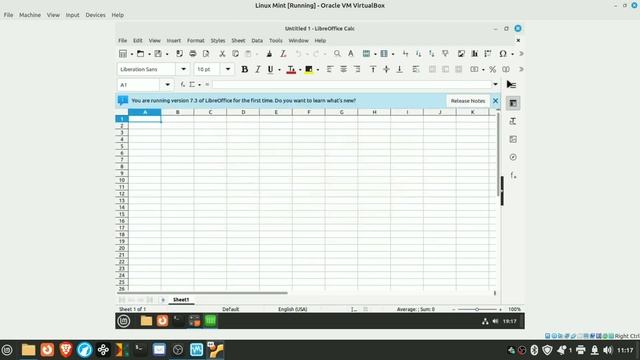Screen dimensions: 640x360
Task: Open the Data menu
Action: 257,40
